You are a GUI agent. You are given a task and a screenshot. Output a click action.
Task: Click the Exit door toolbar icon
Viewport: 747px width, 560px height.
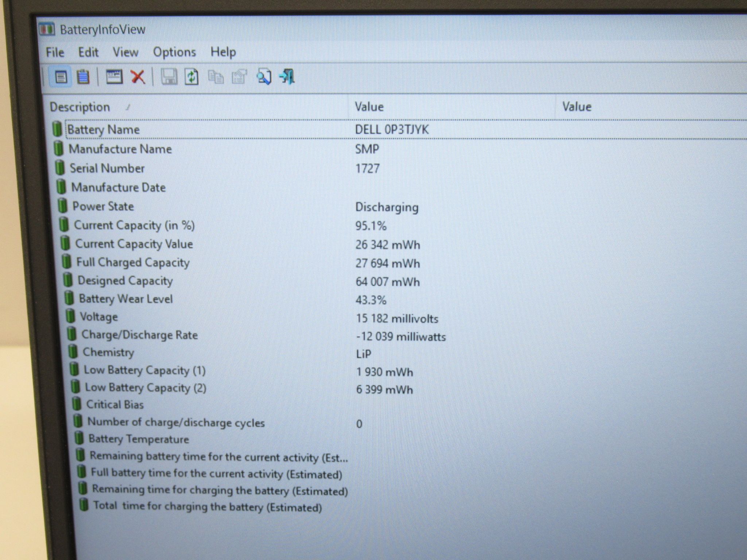tap(287, 77)
